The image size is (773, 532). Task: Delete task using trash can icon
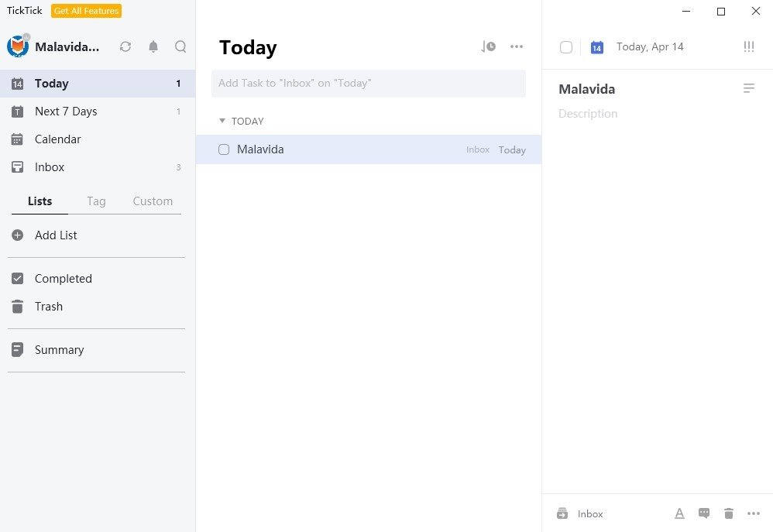[x=728, y=513]
